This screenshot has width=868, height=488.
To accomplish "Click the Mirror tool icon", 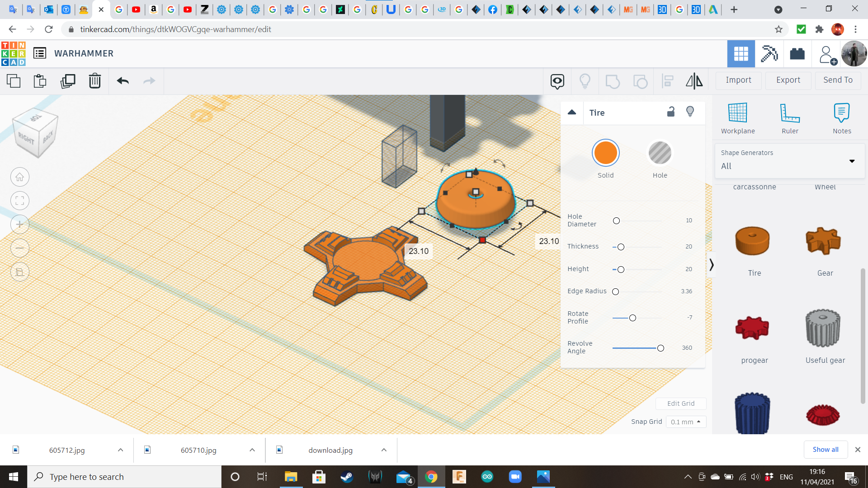I will tap(694, 81).
